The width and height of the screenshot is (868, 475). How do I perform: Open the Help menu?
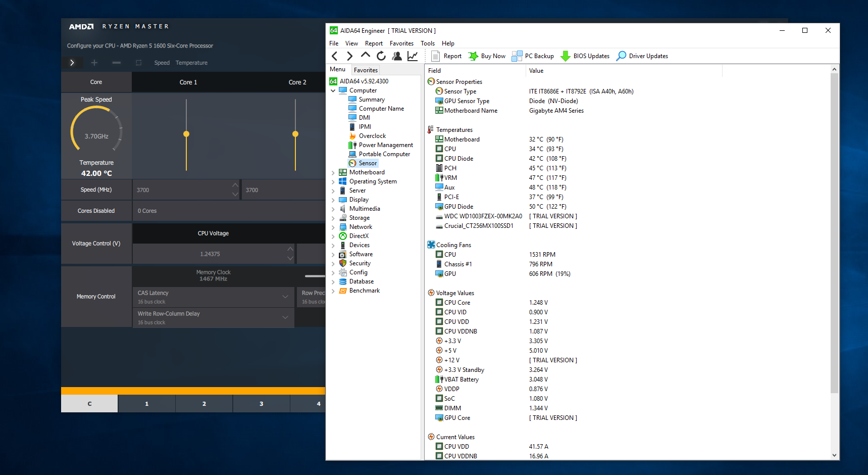tap(448, 43)
